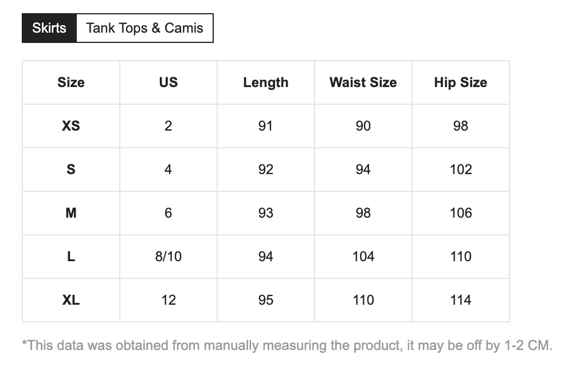Switch to Tank Tops & Camis tab

[144, 28]
